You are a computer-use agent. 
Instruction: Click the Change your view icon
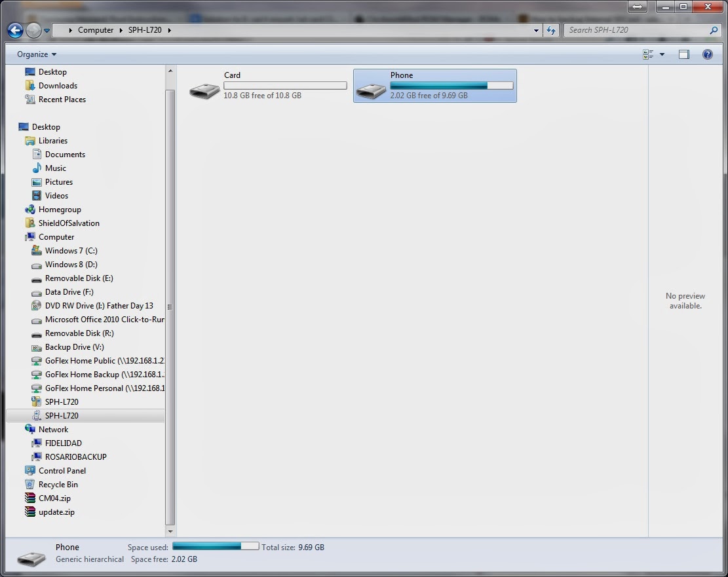[648, 54]
